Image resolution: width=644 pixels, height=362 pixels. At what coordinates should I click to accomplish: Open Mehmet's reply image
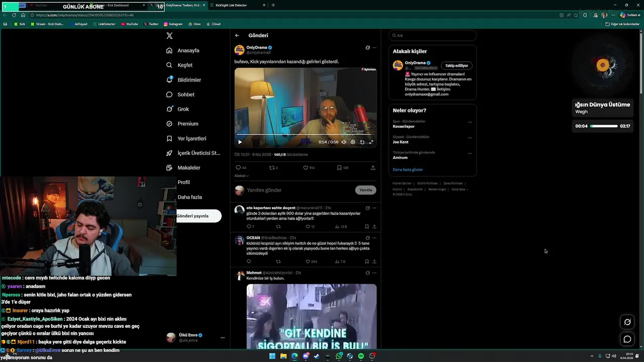[x=311, y=317]
